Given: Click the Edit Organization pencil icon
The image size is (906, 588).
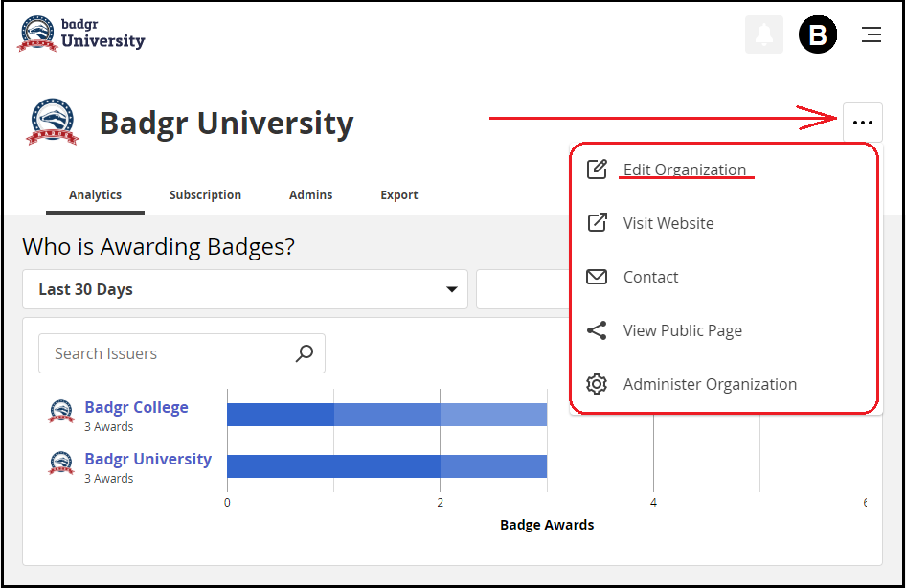Looking at the screenshot, I should click(x=597, y=170).
